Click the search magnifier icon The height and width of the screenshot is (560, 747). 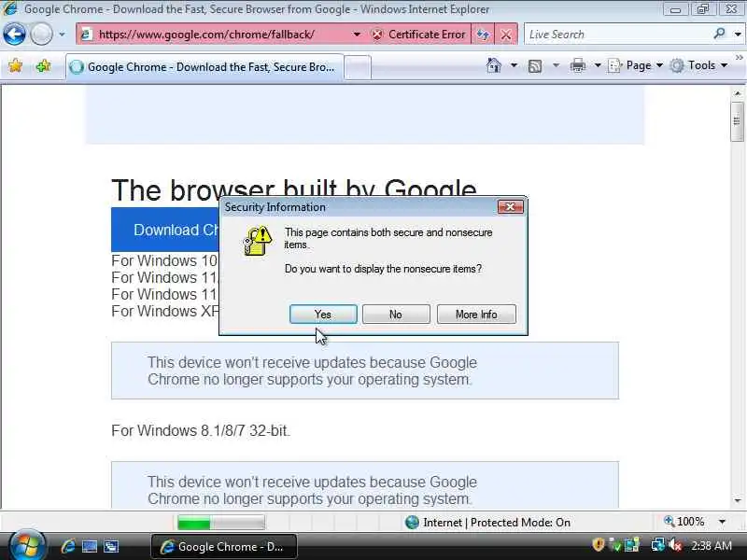719,34
